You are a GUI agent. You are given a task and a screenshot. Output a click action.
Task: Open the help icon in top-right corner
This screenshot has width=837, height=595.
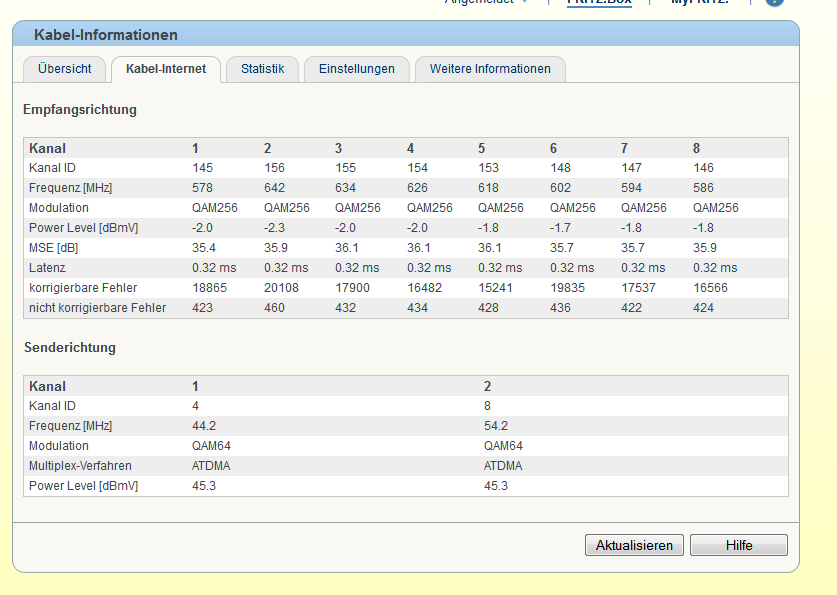[x=774, y=2]
